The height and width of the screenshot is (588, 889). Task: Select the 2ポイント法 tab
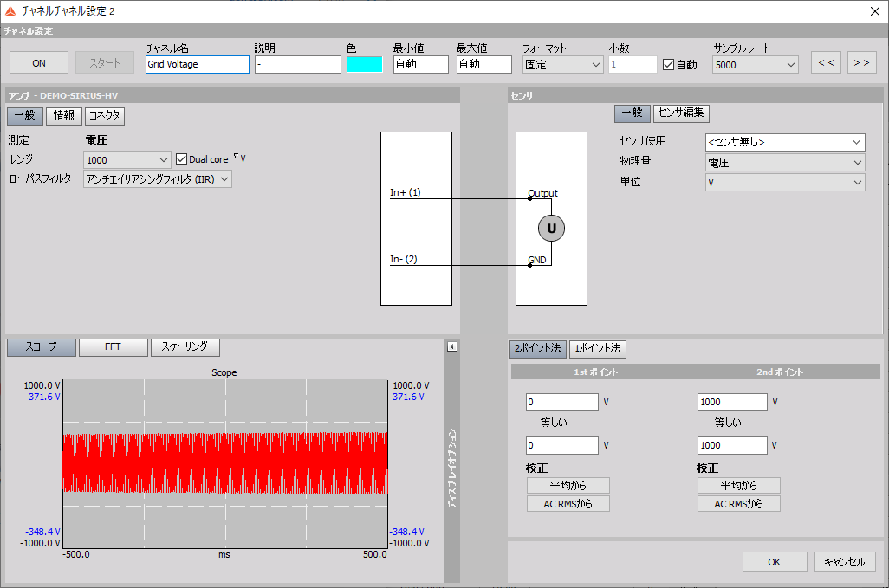coord(538,349)
